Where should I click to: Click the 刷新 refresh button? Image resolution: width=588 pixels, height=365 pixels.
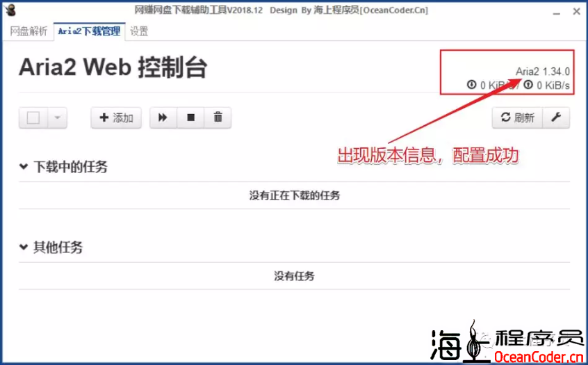[x=518, y=117]
